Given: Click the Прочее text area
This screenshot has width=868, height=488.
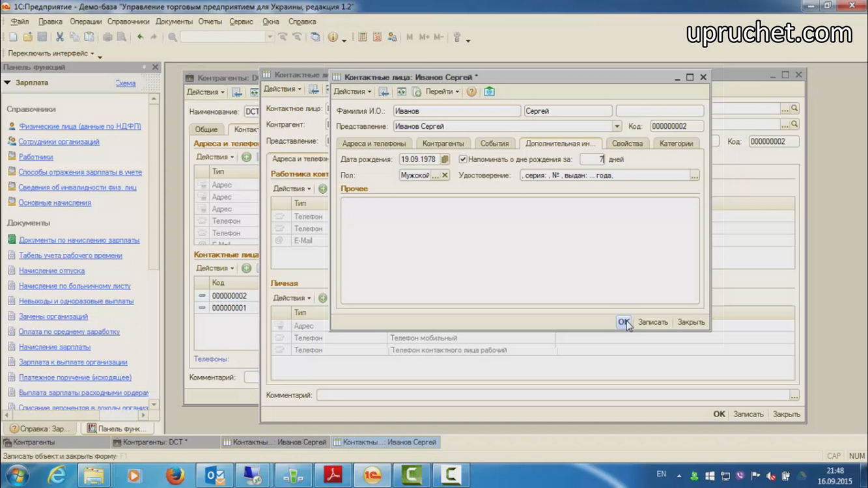Looking at the screenshot, I should (x=520, y=251).
